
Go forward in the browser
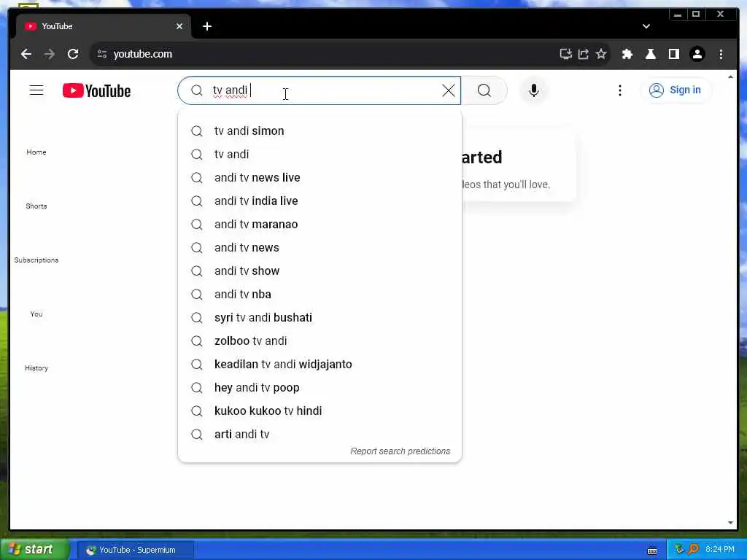coord(50,54)
